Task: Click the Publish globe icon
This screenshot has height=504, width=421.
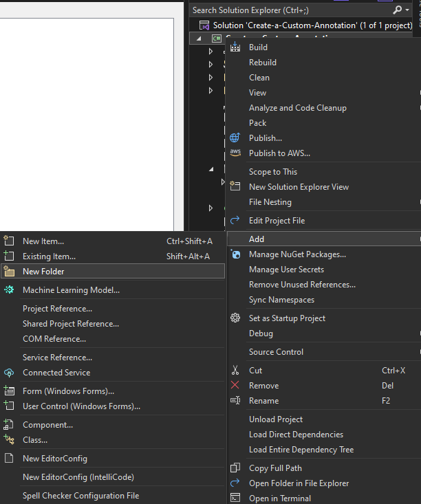Action: (x=235, y=138)
